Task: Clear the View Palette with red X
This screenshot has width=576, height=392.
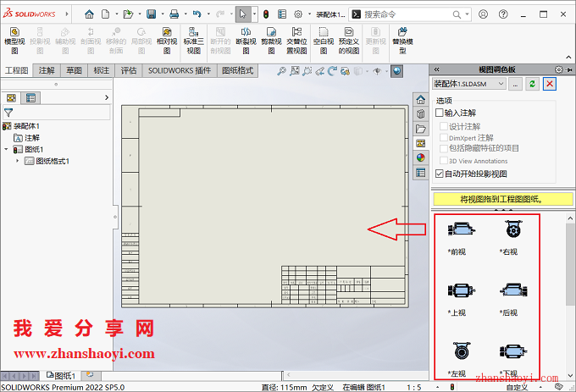Action: click(x=550, y=84)
